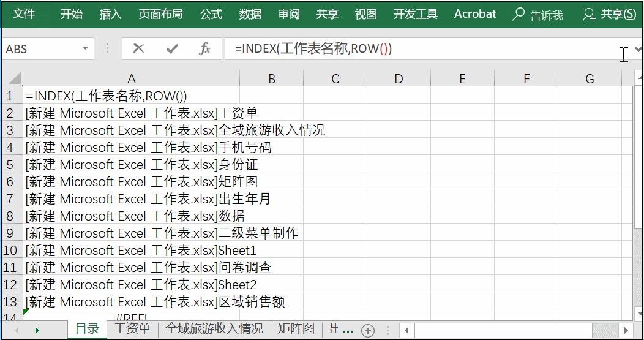The height and width of the screenshot is (340, 644).
Task: Open the 文件 menu
Action: pyautogui.click(x=24, y=14)
